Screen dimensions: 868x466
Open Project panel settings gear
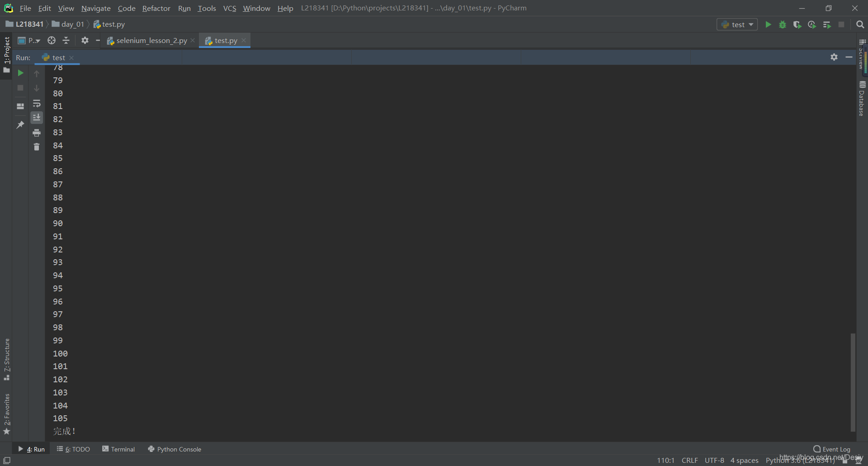(85, 40)
